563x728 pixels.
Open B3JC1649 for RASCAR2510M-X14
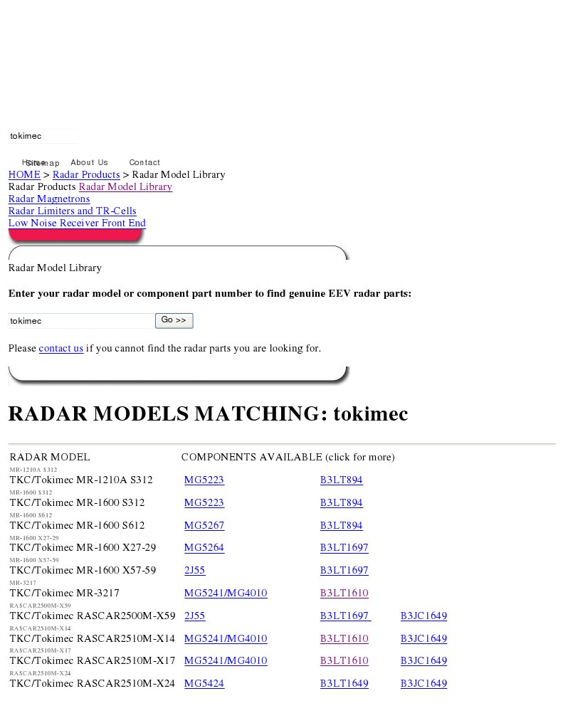423,639
